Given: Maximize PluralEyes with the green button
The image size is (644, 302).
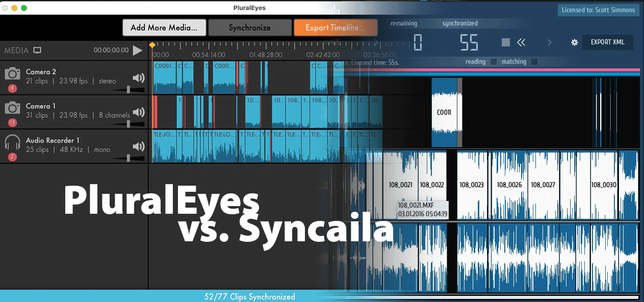Looking at the screenshot, I should tap(23, 8).
